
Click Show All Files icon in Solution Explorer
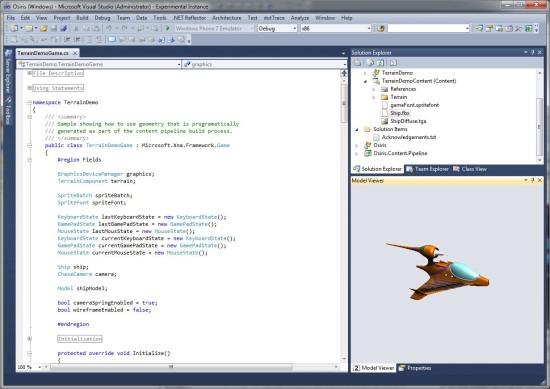coord(370,63)
